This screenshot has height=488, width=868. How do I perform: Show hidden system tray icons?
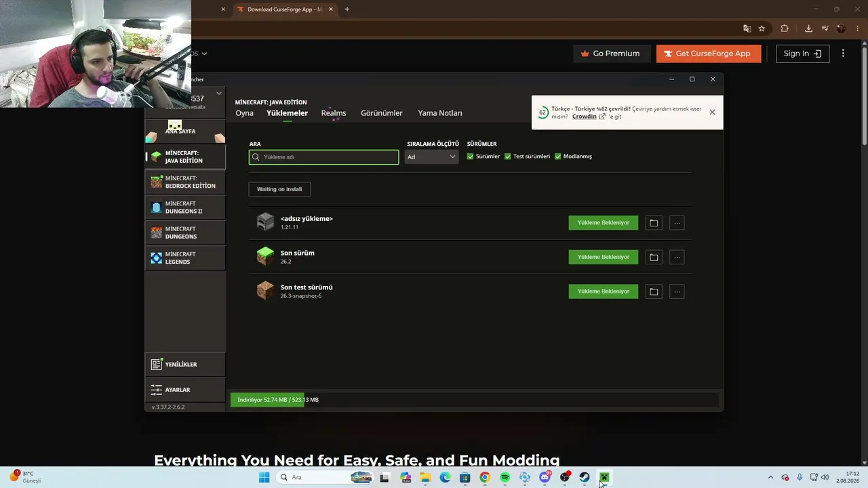pyautogui.click(x=770, y=477)
